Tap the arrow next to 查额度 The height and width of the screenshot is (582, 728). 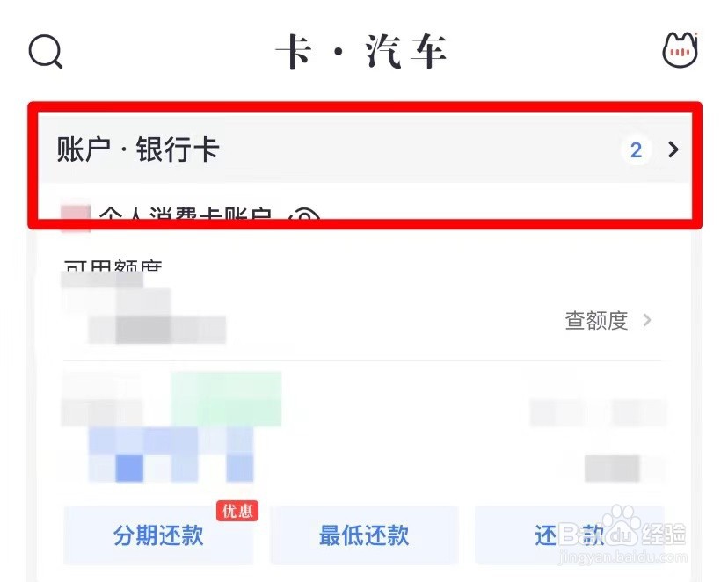click(x=647, y=320)
